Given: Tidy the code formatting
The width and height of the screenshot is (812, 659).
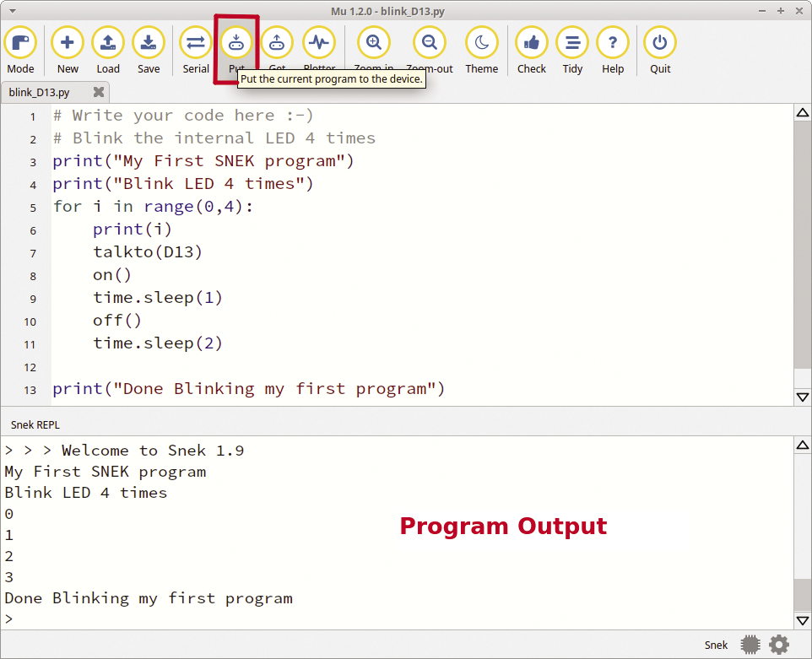Looking at the screenshot, I should (x=572, y=51).
